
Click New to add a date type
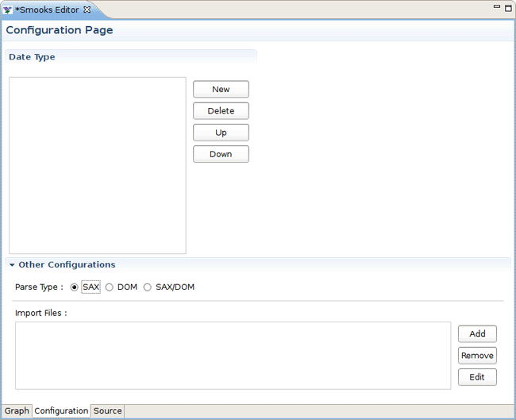click(221, 89)
